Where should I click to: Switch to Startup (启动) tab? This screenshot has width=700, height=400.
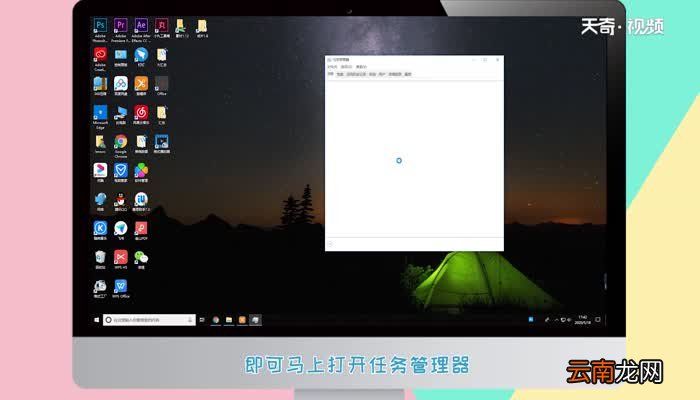tap(372, 74)
